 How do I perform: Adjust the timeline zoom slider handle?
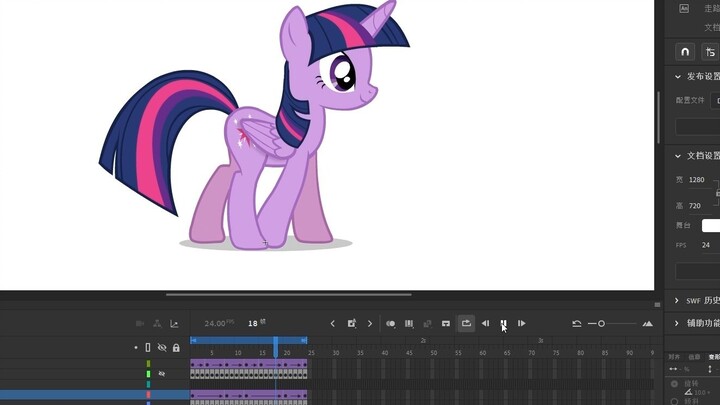[601, 324]
